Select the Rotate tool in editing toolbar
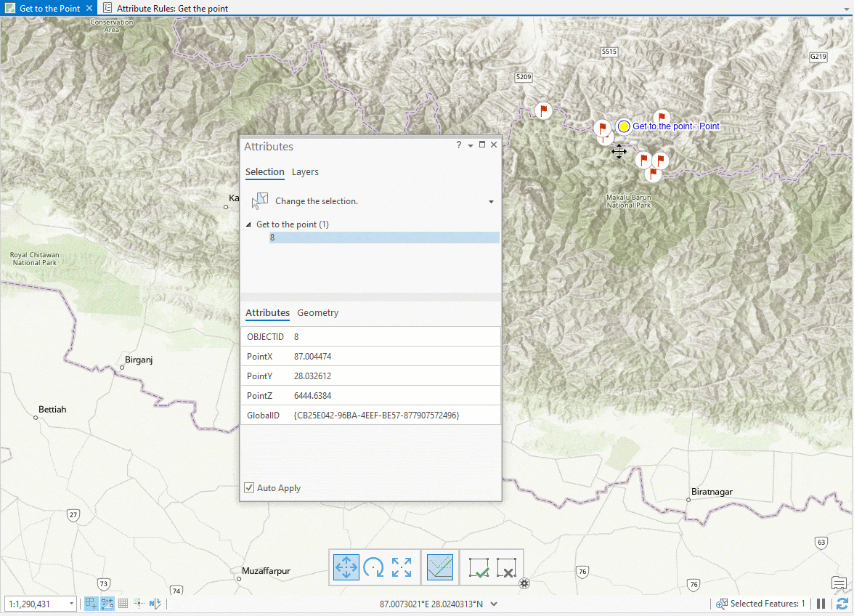The height and width of the screenshot is (616, 854). [373, 567]
